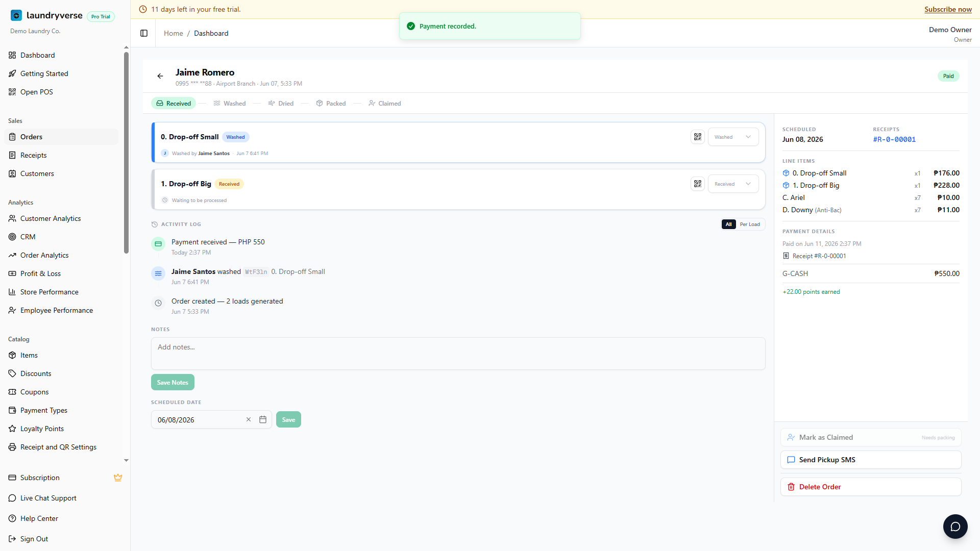This screenshot has height=551, width=980.
Task: Click the Pro Trial badge
Action: pyautogui.click(x=101, y=16)
